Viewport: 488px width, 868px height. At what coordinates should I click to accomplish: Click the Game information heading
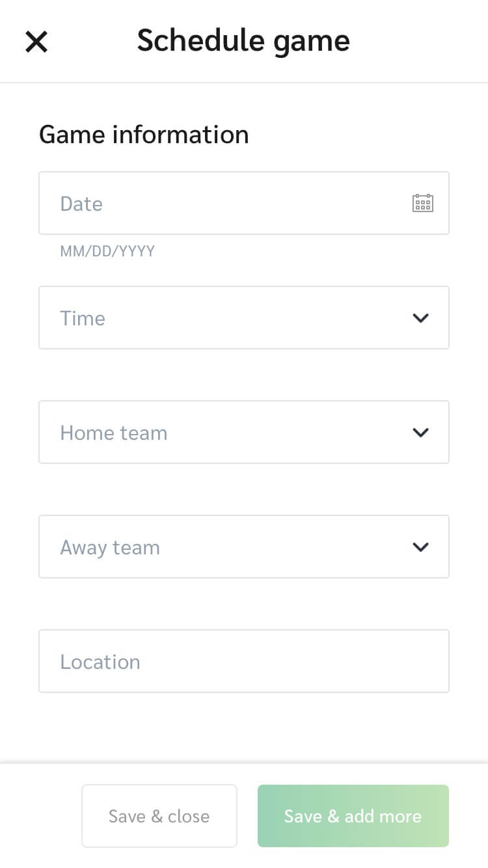(144, 134)
